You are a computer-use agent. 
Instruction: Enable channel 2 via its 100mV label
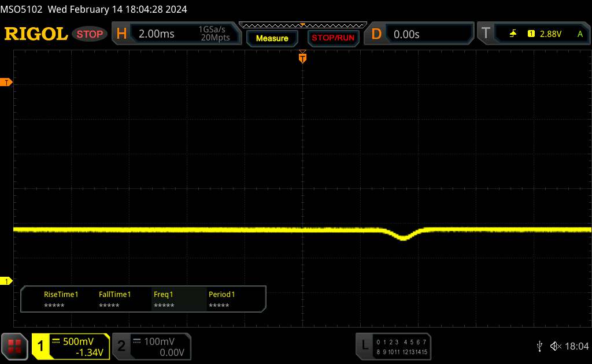click(158, 346)
